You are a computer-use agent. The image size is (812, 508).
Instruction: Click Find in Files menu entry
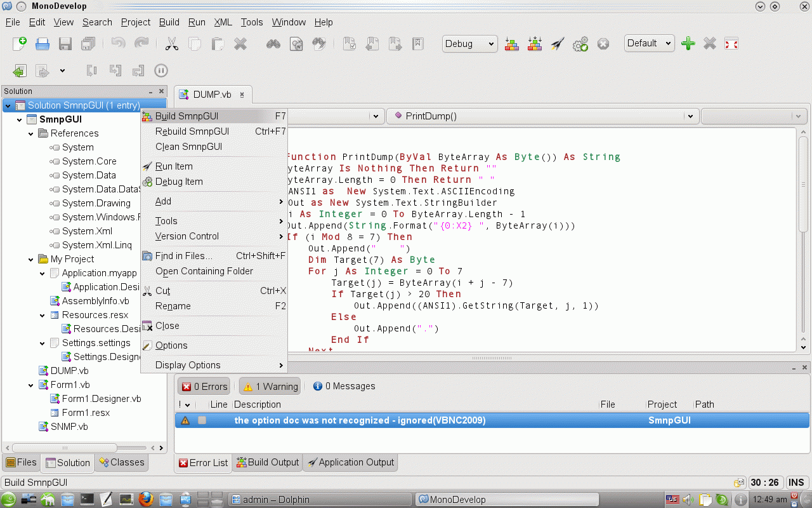click(214, 256)
